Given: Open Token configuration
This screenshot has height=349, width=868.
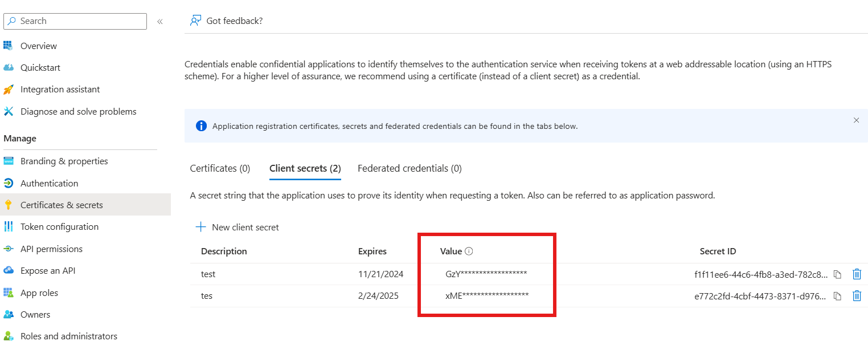Looking at the screenshot, I should [59, 226].
